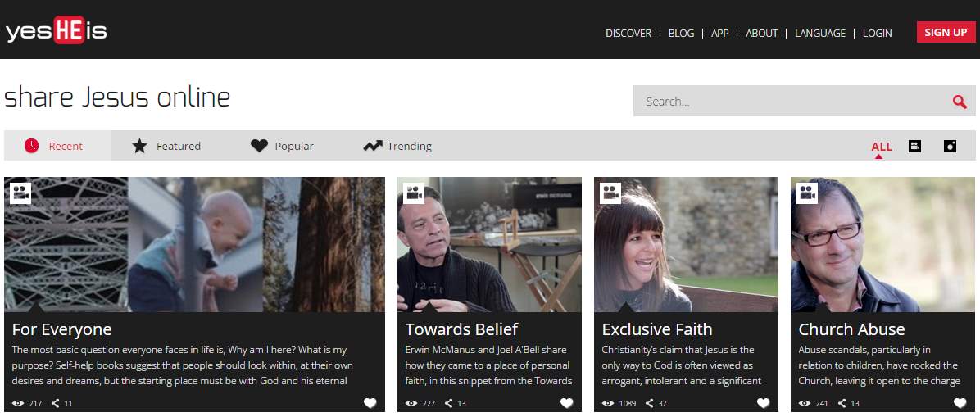Click share icon on For Everyone card
This screenshot has height=417, width=980.
56,403
